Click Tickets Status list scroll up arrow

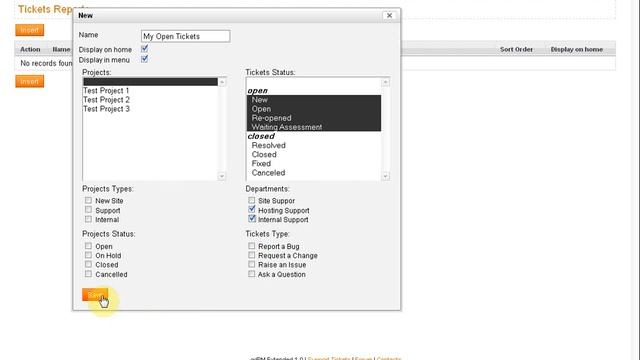385,82
